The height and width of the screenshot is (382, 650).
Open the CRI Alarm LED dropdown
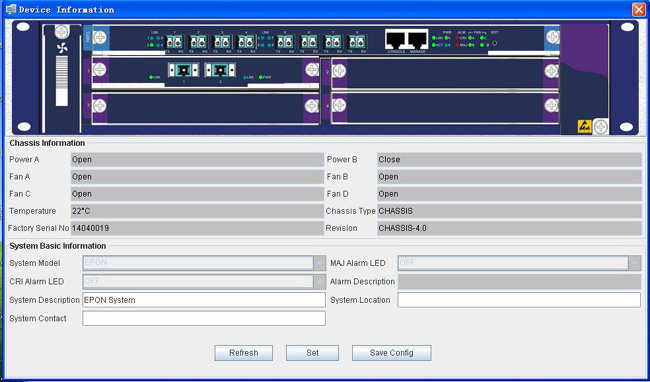(x=204, y=282)
